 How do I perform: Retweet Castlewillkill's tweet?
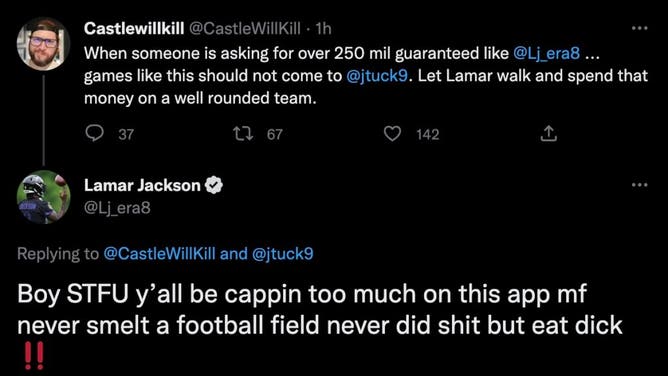243,134
